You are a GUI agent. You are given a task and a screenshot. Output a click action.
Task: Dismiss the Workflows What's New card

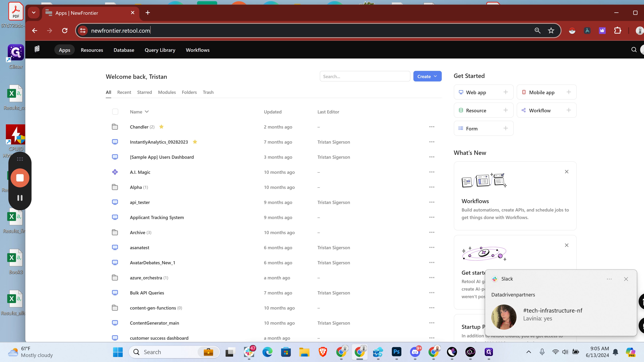(567, 172)
